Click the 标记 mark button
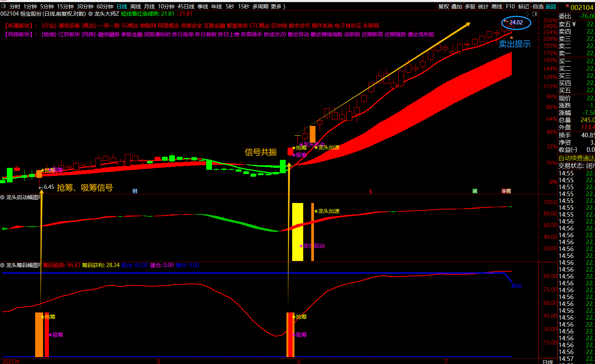The width and height of the screenshot is (595, 364). click(x=524, y=6)
